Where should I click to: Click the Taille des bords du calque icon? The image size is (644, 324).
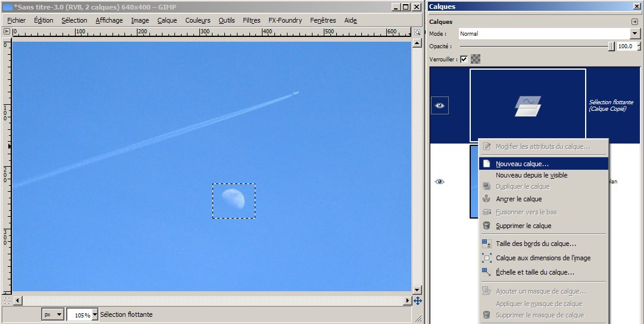[x=486, y=244]
